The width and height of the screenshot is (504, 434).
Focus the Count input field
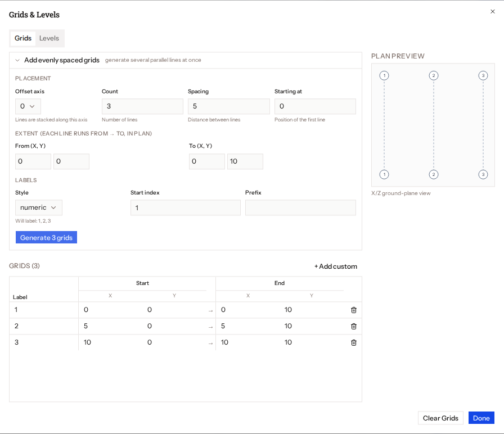(x=142, y=106)
